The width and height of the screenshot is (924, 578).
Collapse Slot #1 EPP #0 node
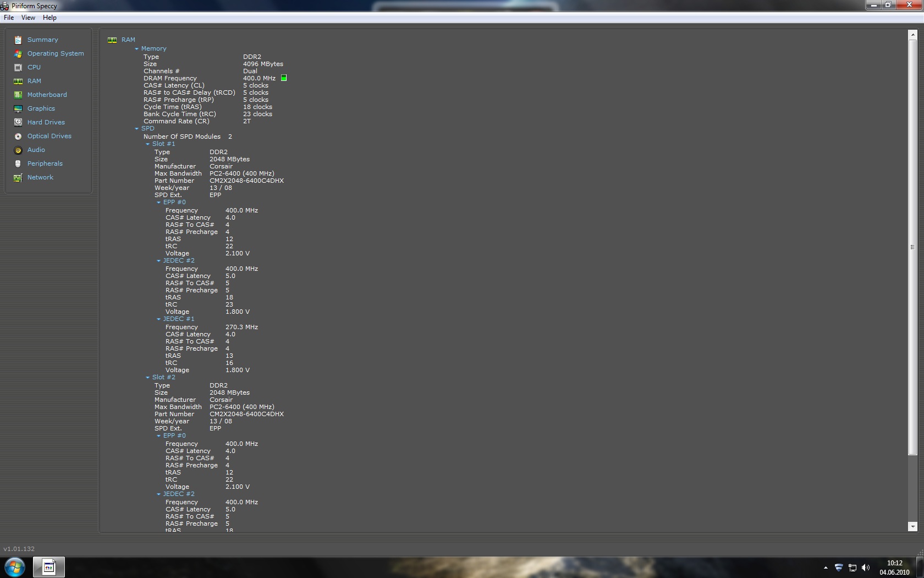tap(158, 203)
